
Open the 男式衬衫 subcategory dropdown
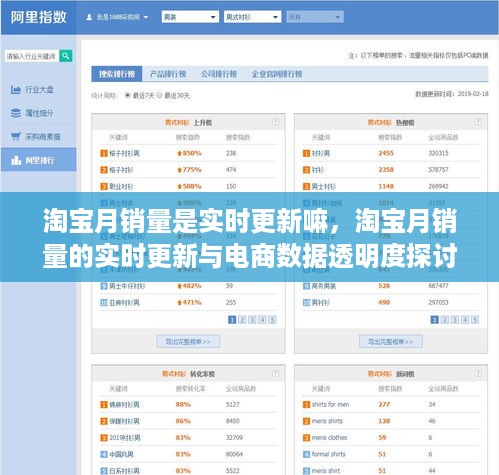click(253, 17)
